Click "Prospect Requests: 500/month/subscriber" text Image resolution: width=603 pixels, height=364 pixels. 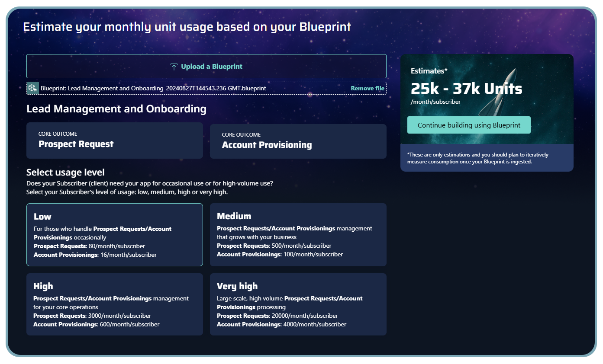(x=274, y=246)
